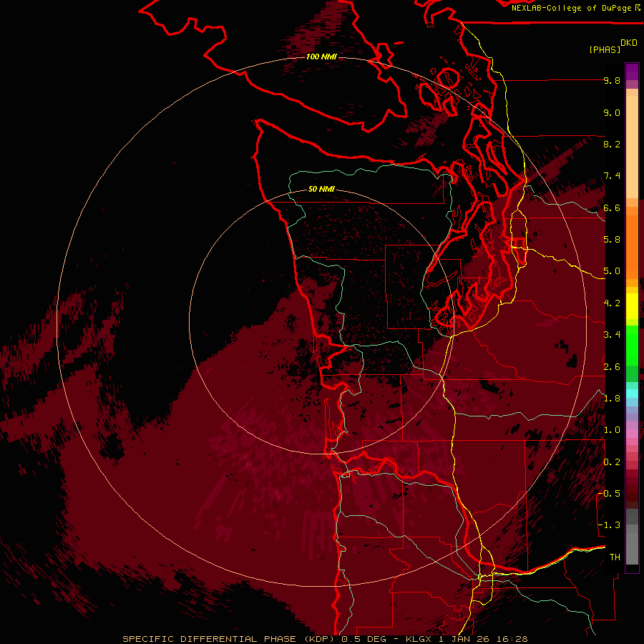This screenshot has height=644, width=644.
Task: Click the DKD product code label
Action: coord(629,43)
